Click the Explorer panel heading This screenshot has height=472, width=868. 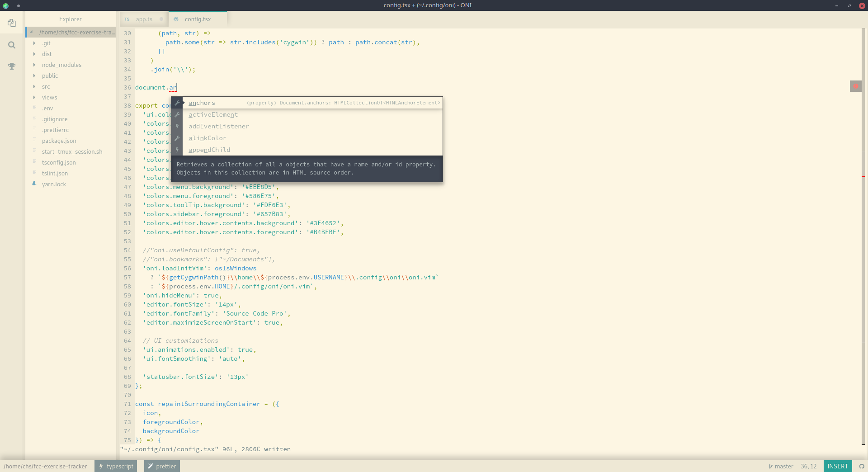(x=70, y=19)
